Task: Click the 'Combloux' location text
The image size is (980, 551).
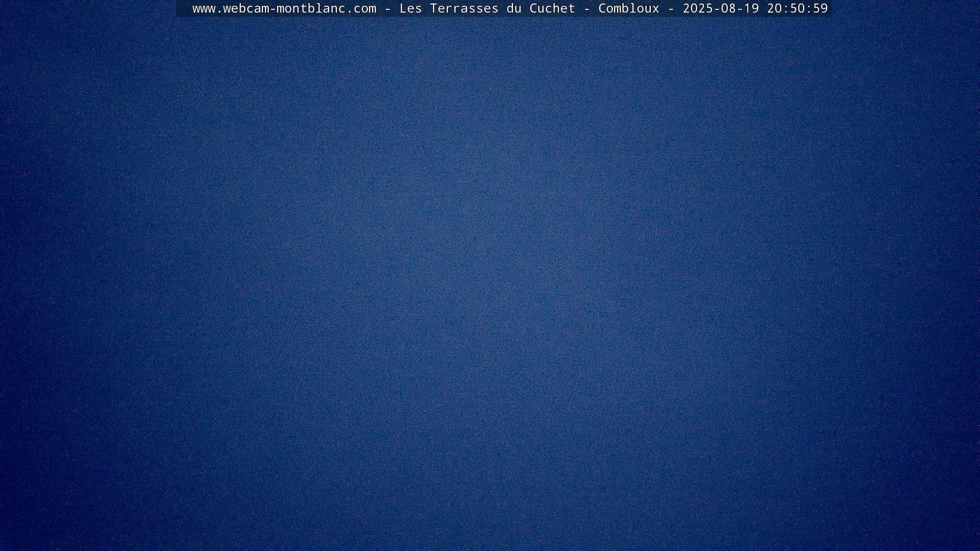Action: click(629, 8)
